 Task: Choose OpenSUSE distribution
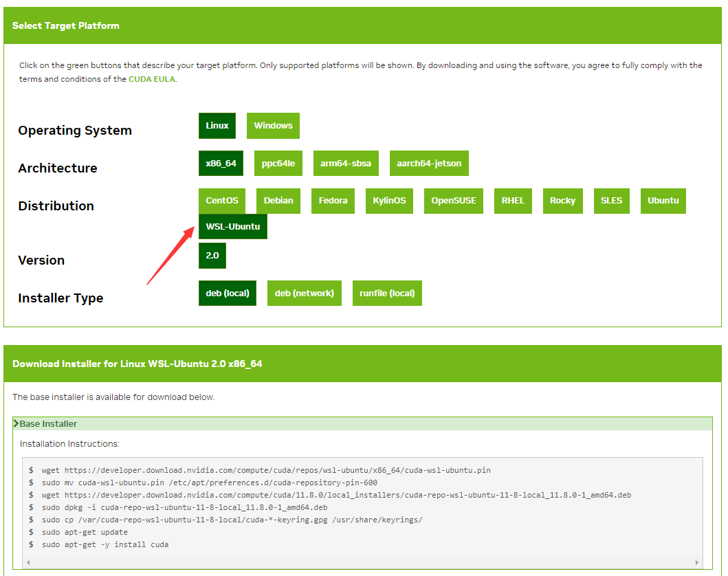(454, 201)
